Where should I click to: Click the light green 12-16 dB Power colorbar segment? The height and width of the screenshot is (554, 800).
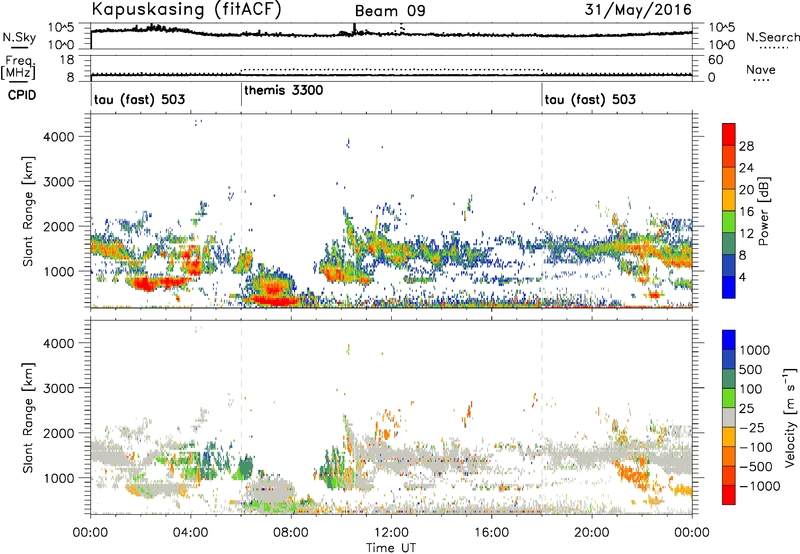[729, 222]
